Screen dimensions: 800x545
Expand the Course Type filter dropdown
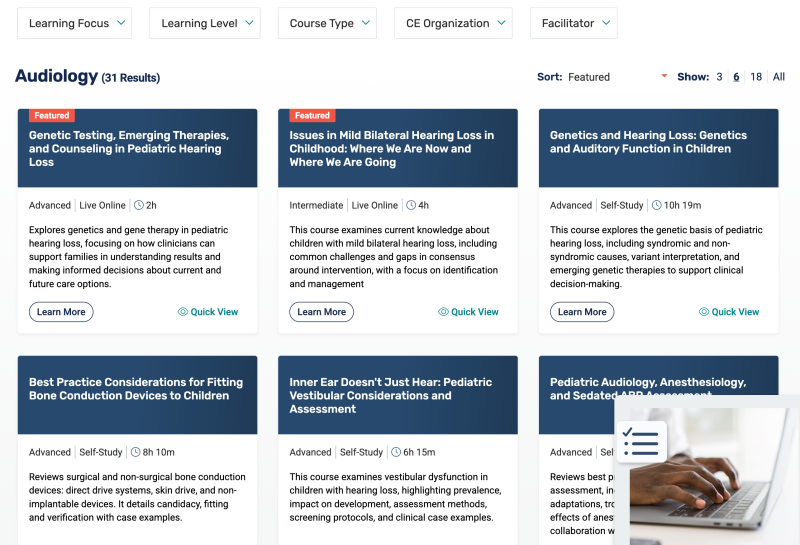pyautogui.click(x=328, y=23)
